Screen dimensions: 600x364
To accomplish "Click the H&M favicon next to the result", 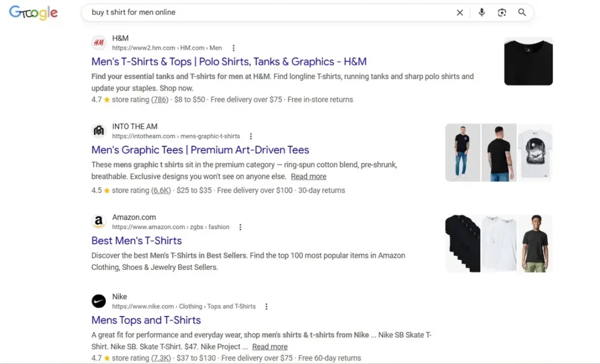I will (x=98, y=42).
